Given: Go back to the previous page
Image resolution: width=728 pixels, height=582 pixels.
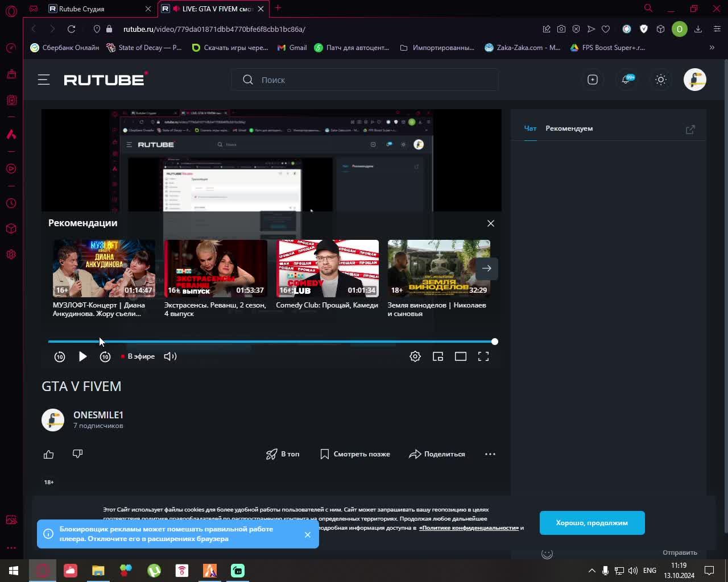Looking at the screenshot, I should click(34, 29).
